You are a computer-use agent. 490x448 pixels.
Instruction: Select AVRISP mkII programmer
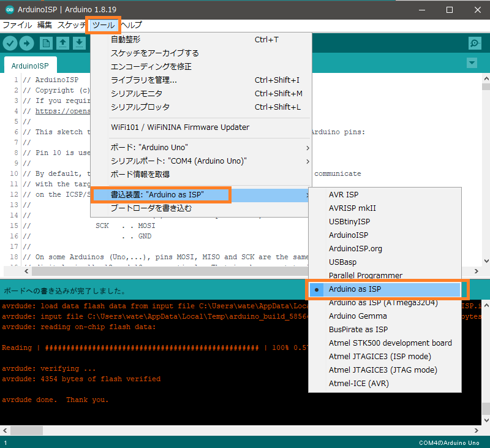click(x=385, y=208)
